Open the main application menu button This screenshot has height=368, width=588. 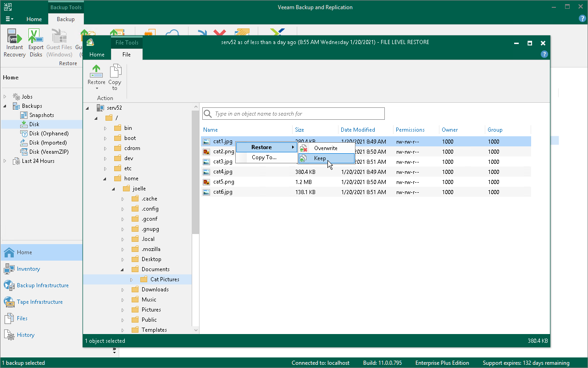pyautogui.click(x=9, y=19)
